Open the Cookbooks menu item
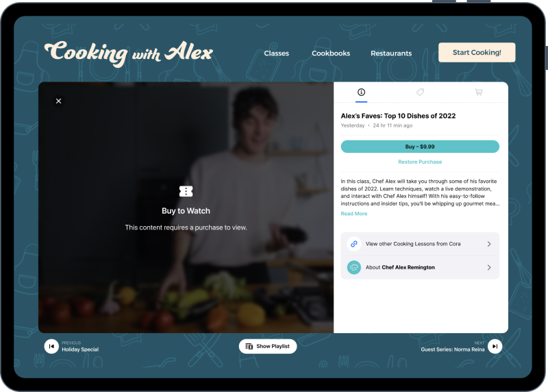 (x=331, y=53)
